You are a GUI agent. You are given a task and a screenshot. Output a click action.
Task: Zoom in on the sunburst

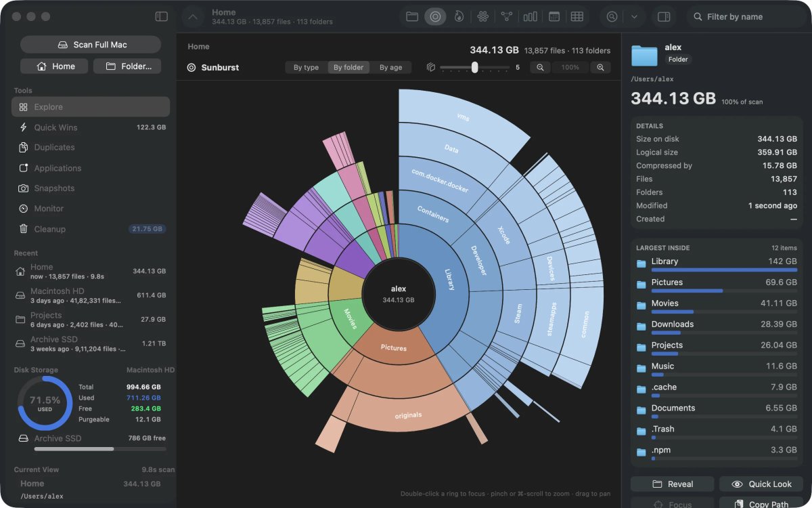(x=600, y=67)
